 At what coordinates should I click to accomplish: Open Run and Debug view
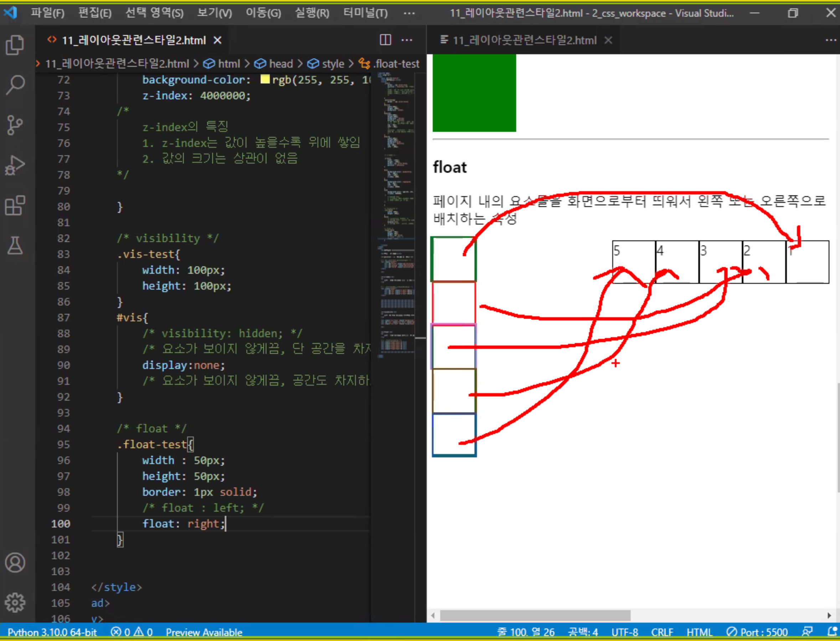coord(15,166)
